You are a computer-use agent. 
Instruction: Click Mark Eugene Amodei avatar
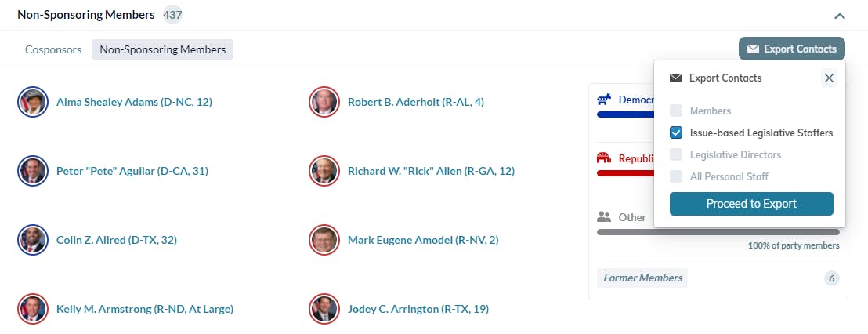[324, 240]
